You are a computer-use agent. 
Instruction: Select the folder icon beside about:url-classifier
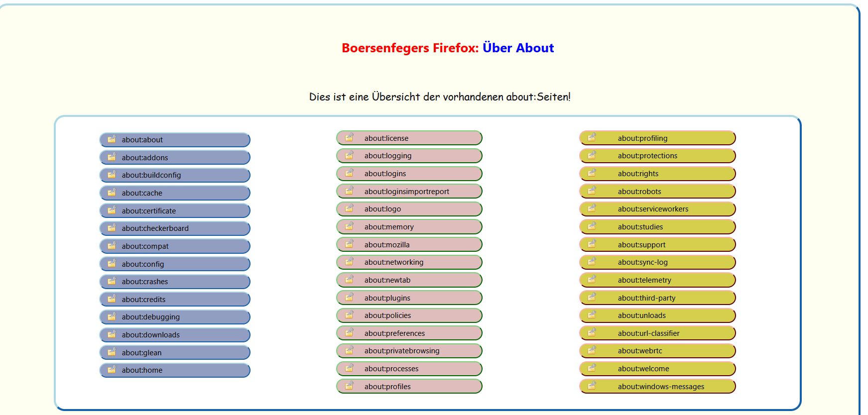click(x=592, y=332)
